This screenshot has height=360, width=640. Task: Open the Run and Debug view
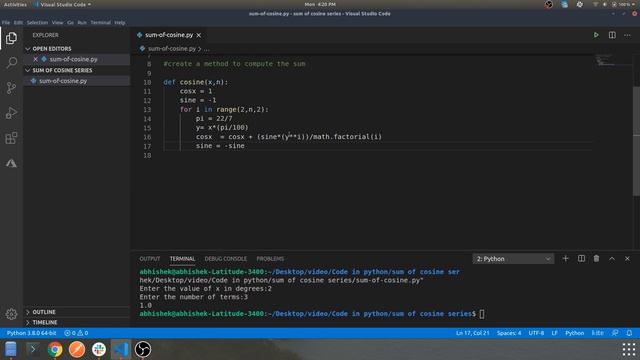[11, 113]
